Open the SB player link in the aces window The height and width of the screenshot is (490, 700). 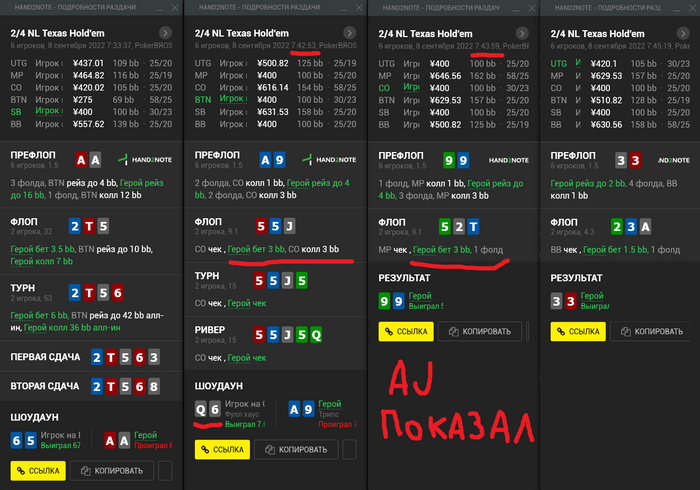click(x=49, y=111)
